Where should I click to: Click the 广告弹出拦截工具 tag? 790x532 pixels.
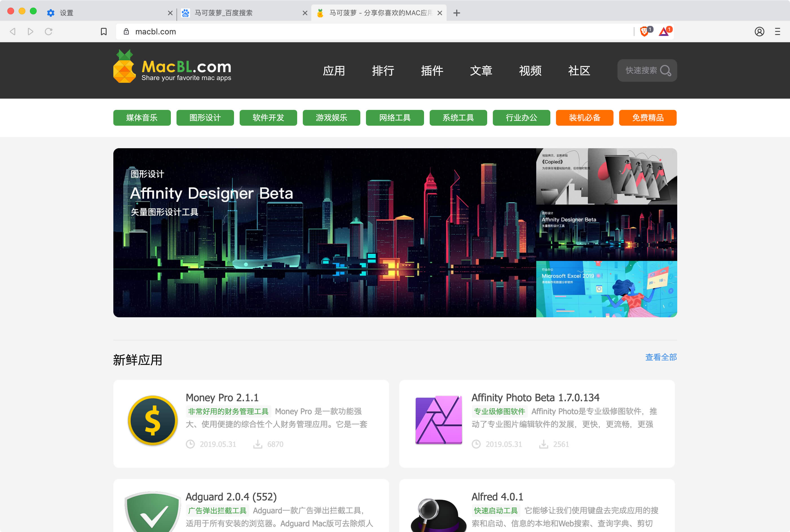pyautogui.click(x=217, y=511)
